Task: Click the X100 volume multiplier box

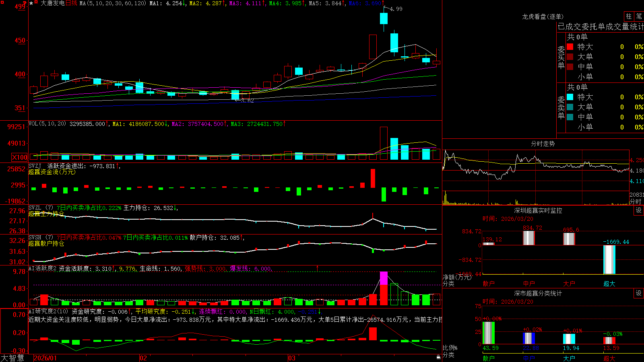Action: tap(19, 157)
